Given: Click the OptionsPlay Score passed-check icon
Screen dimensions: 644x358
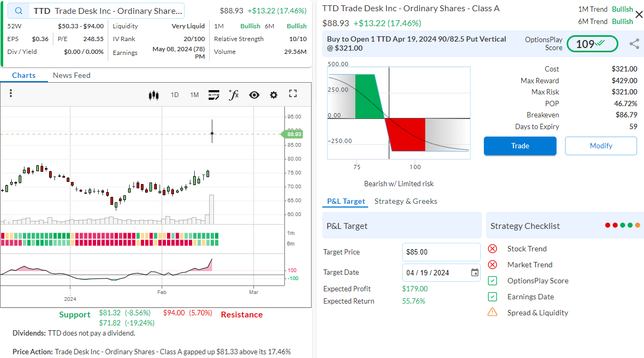Looking at the screenshot, I should click(492, 281).
